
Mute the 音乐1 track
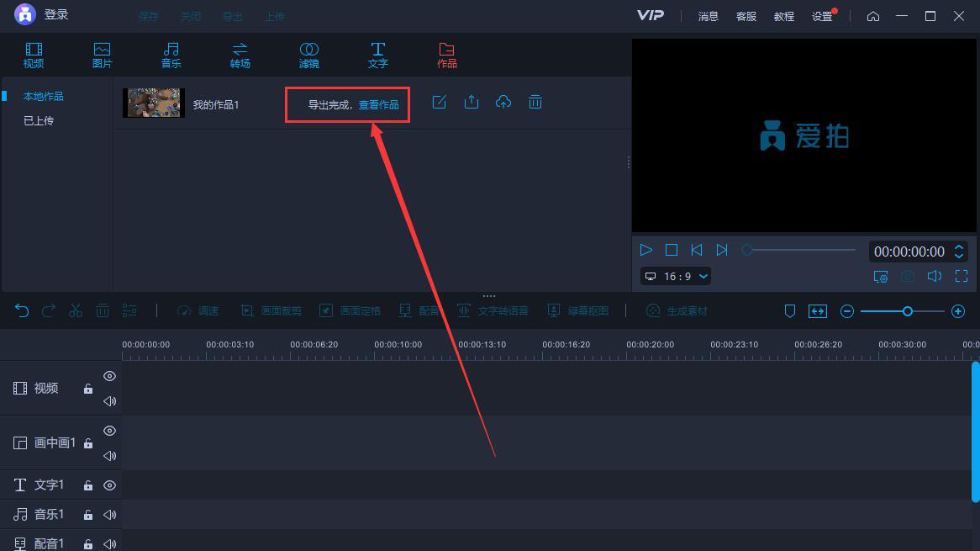click(x=109, y=515)
